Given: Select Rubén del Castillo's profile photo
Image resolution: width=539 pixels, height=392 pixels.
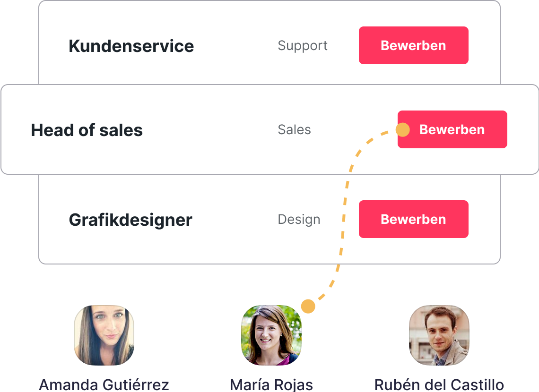Looking at the screenshot, I should [x=439, y=335].
